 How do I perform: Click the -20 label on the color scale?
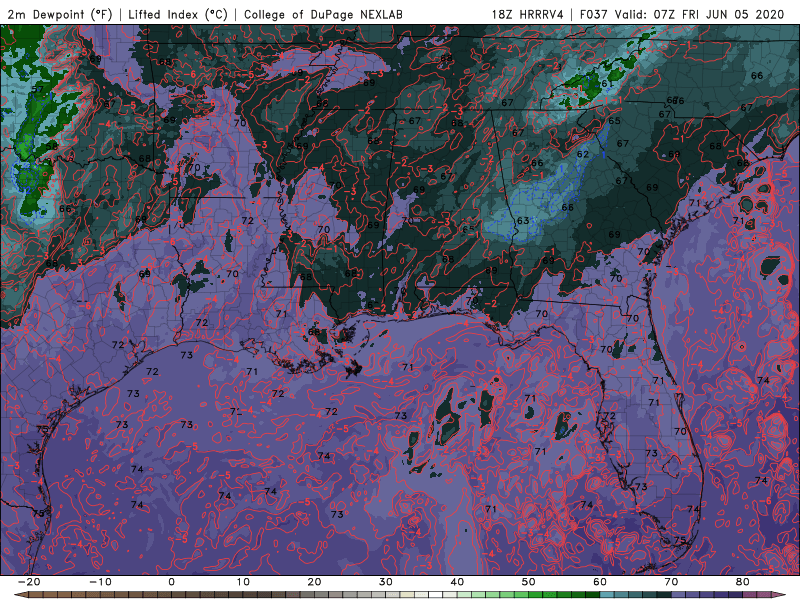[x=29, y=582]
